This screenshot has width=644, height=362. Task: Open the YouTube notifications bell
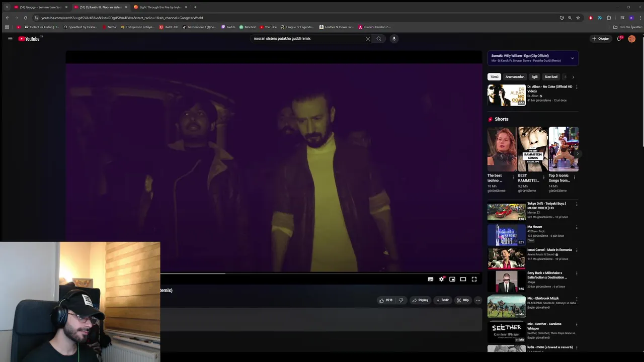[x=619, y=39]
